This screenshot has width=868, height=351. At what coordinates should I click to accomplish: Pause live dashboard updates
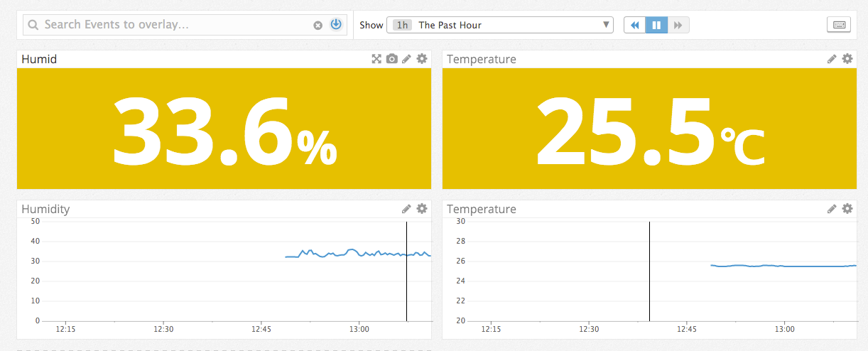[x=656, y=25]
